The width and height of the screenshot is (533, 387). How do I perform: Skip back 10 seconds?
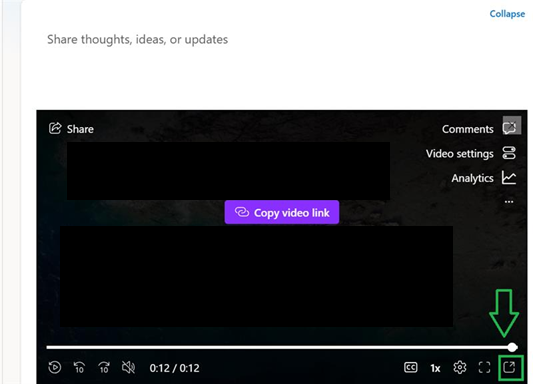tap(79, 367)
